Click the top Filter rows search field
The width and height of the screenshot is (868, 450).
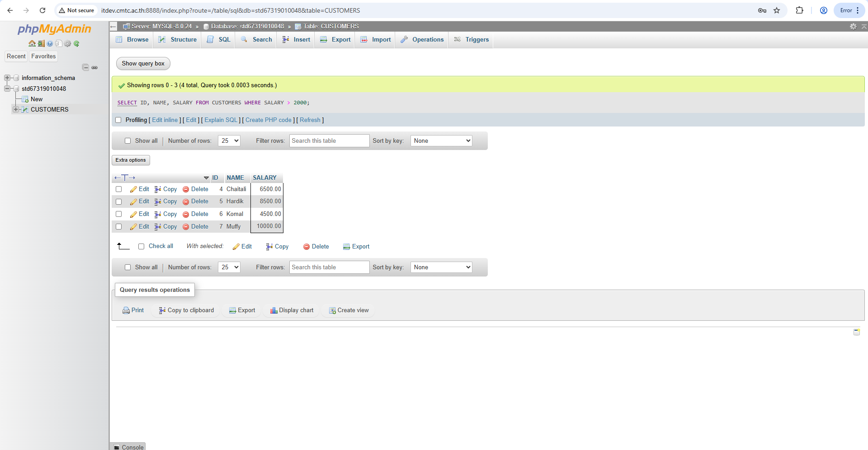pyautogui.click(x=329, y=141)
